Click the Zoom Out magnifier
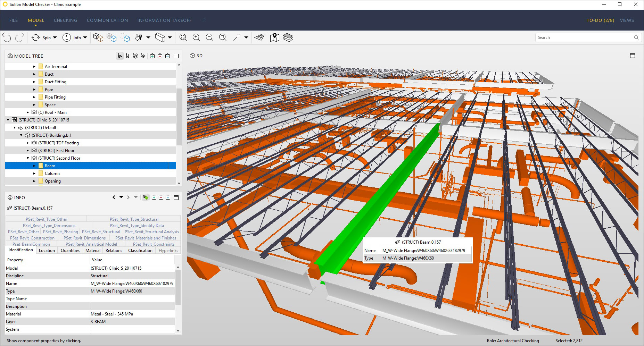644x346 pixels. tap(209, 37)
